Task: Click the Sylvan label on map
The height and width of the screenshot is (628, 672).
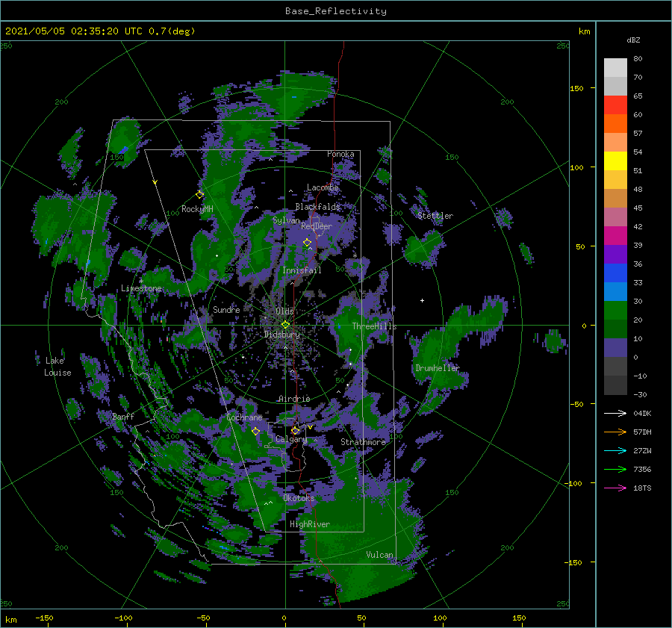Action: coord(286,220)
